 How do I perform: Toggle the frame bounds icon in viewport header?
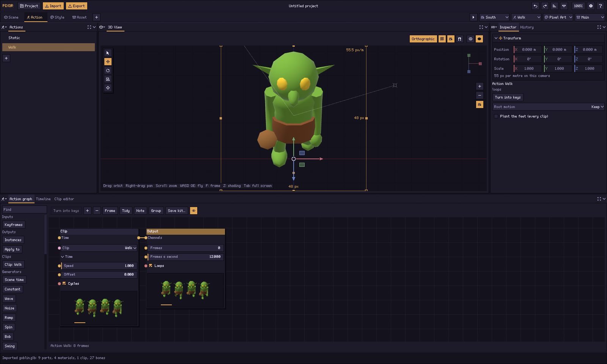(459, 39)
